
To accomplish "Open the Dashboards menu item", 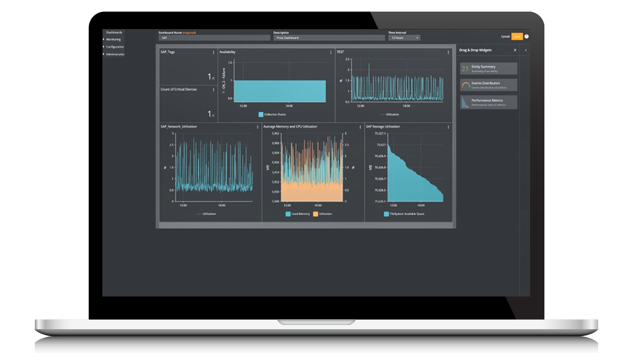I will 114,32.
